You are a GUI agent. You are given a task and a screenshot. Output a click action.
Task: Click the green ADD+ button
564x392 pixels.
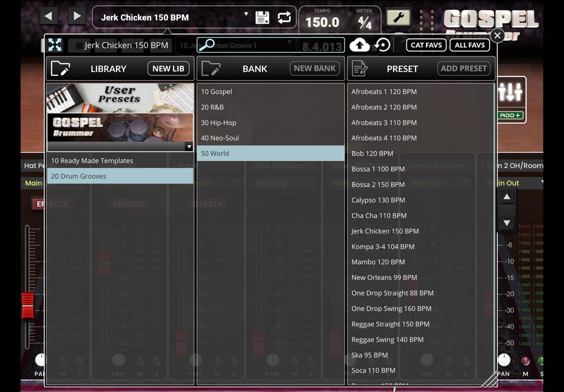[510, 115]
